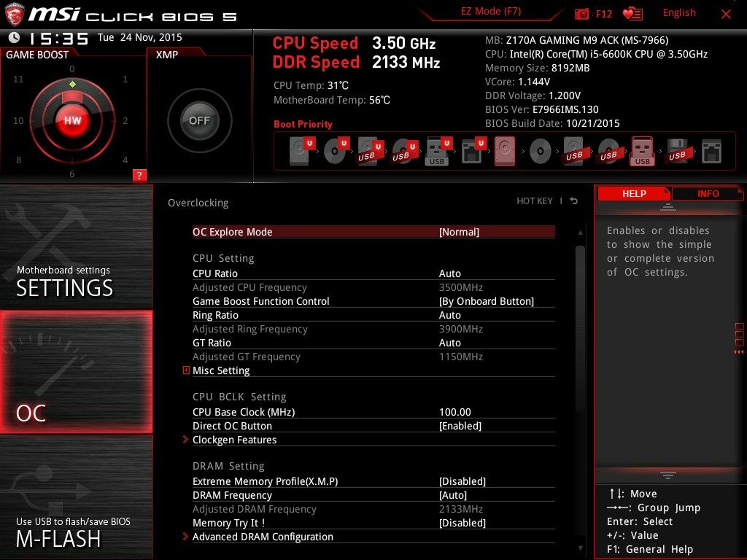The width and height of the screenshot is (747, 560).
Task: Click the Overclocking page title
Action: point(198,203)
